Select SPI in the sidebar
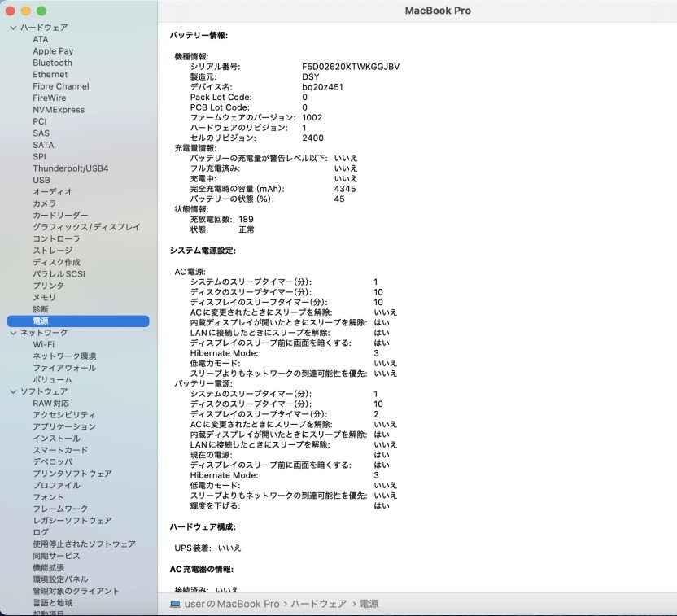This screenshot has height=616, width=677. [x=39, y=157]
